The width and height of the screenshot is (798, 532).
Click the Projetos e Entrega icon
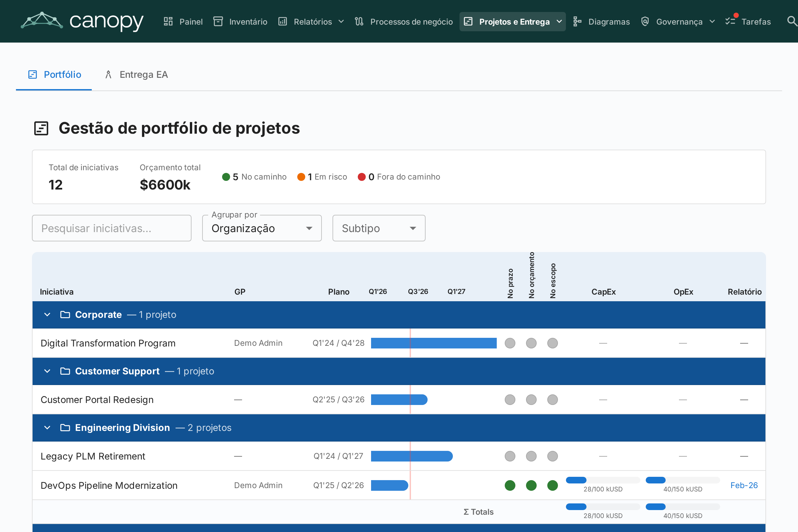click(468, 22)
